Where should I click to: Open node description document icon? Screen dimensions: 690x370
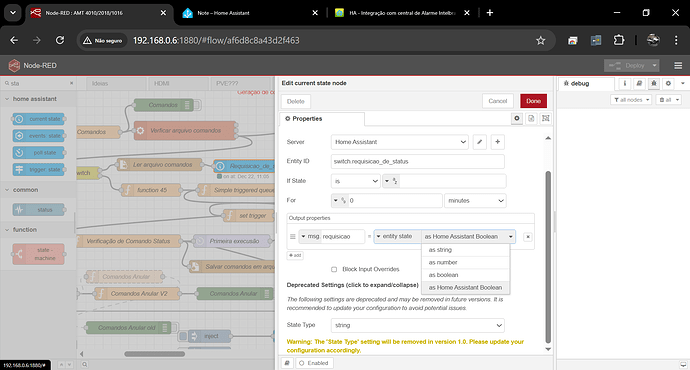coord(531,118)
